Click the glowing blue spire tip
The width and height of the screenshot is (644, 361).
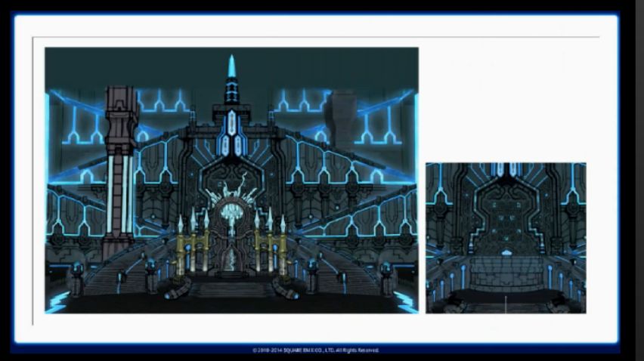pos(232,66)
